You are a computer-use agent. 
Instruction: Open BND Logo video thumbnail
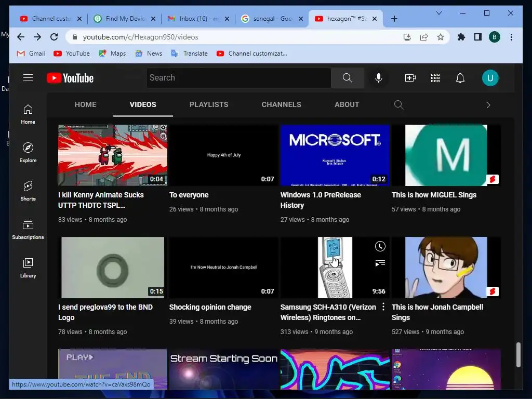coord(113,268)
